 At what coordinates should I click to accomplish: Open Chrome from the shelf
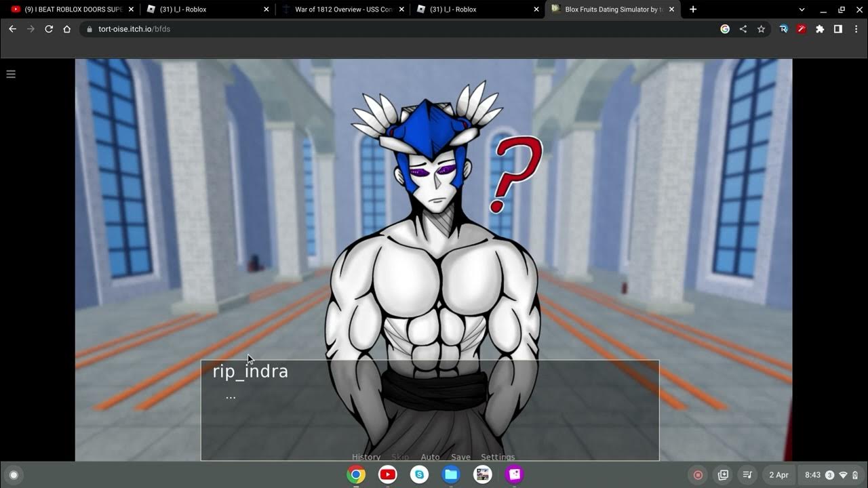356,475
